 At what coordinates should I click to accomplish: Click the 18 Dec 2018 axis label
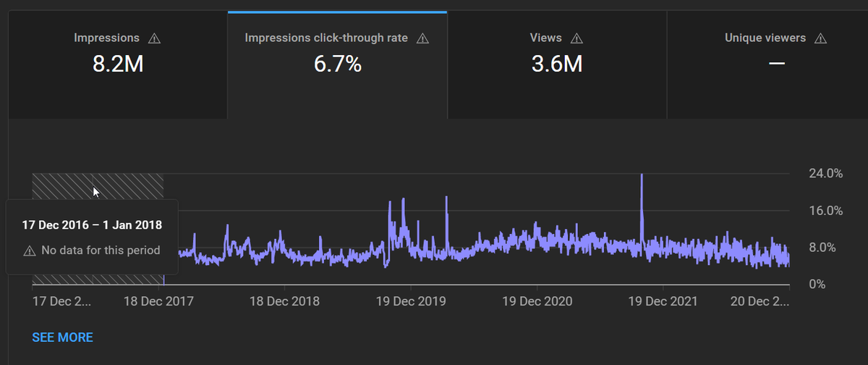pos(284,302)
